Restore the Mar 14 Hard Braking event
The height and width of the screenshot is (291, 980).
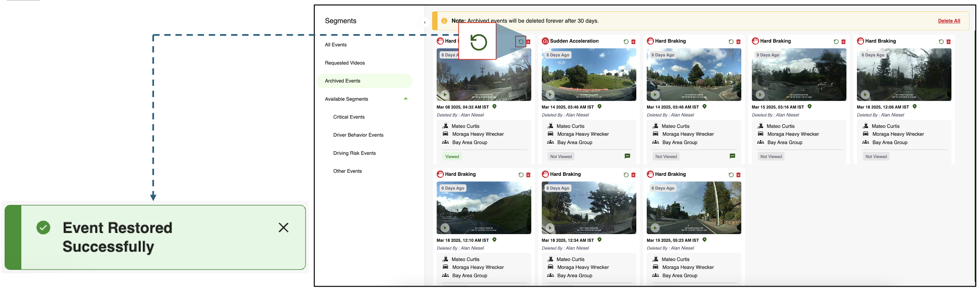tap(731, 42)
